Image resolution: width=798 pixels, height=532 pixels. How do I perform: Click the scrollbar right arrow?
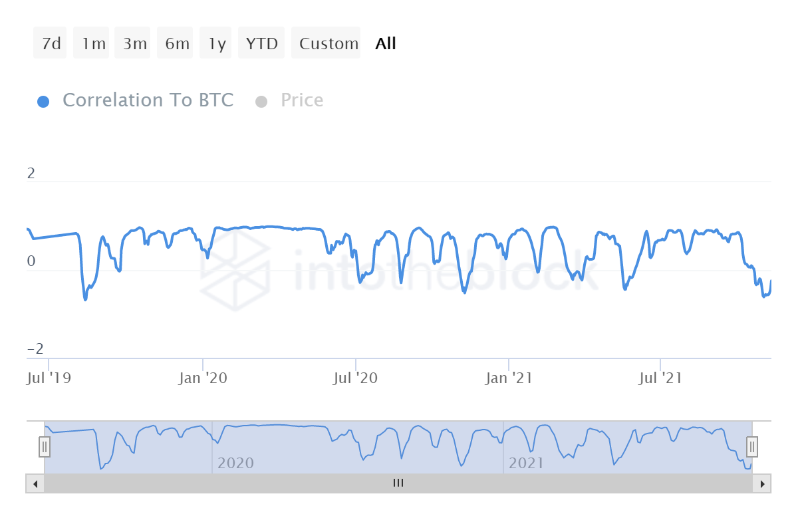coord(762,483)
